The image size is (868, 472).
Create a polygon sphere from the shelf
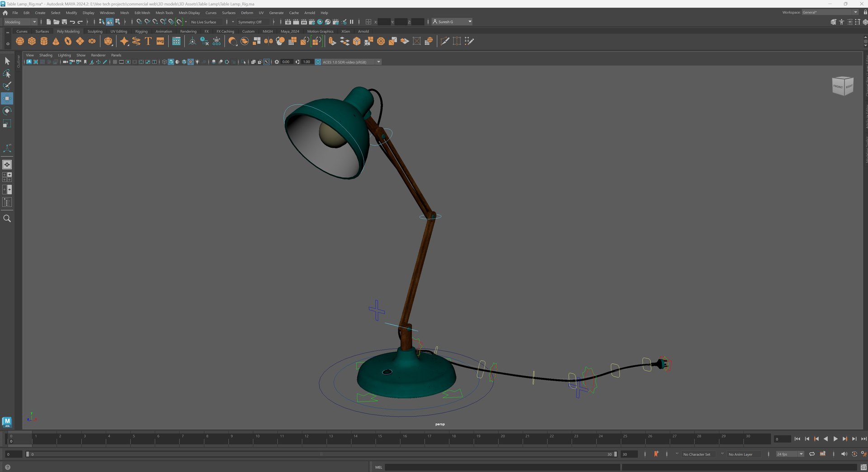tap(20, 41)
